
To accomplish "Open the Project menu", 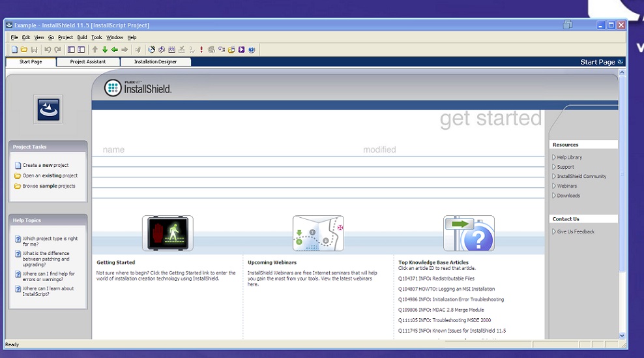I will (x=65, y=37).
